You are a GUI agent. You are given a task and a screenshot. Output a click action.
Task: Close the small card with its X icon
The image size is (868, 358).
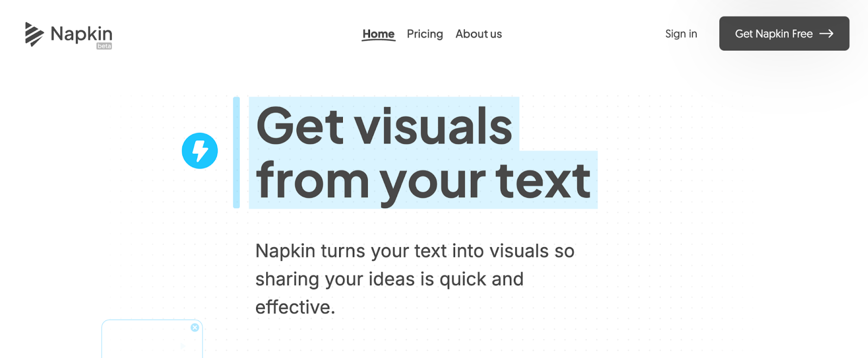tap(195, 328)
